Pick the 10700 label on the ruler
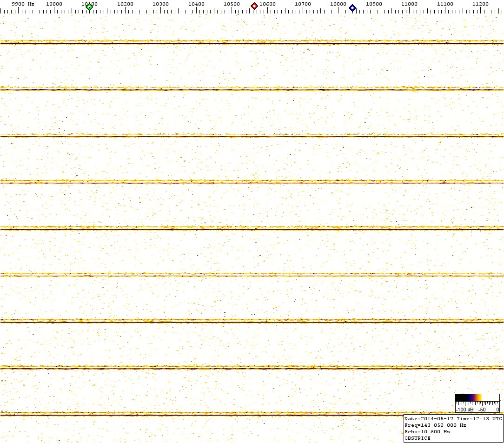The width and height of the screenshot is (504, 443). [303, 4]
